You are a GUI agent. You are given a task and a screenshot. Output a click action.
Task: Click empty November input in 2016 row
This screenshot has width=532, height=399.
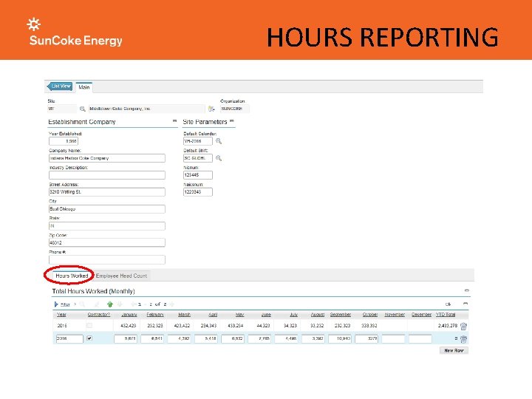pos(393,338)
